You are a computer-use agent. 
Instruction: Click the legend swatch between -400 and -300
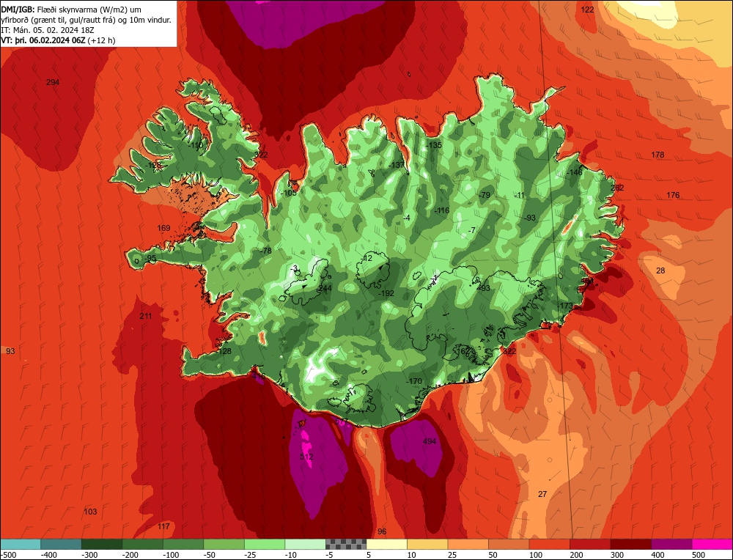click(x=61, y=544)
